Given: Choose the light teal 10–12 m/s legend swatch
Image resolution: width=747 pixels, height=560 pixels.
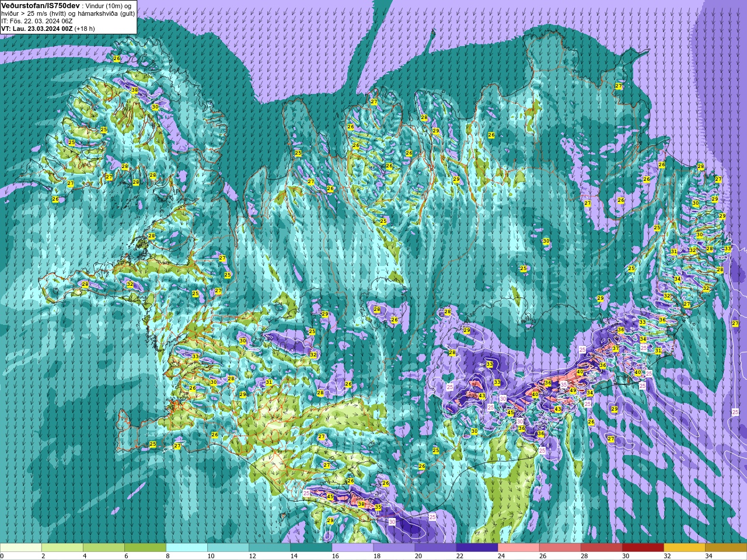Looking at the screenshot, I should (x=228, y=548).
